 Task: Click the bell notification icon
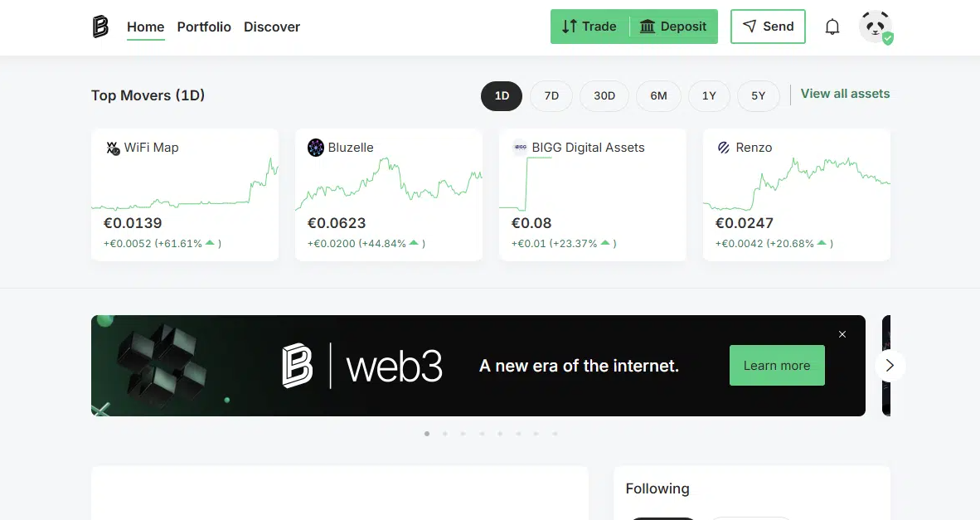point(832,27)
